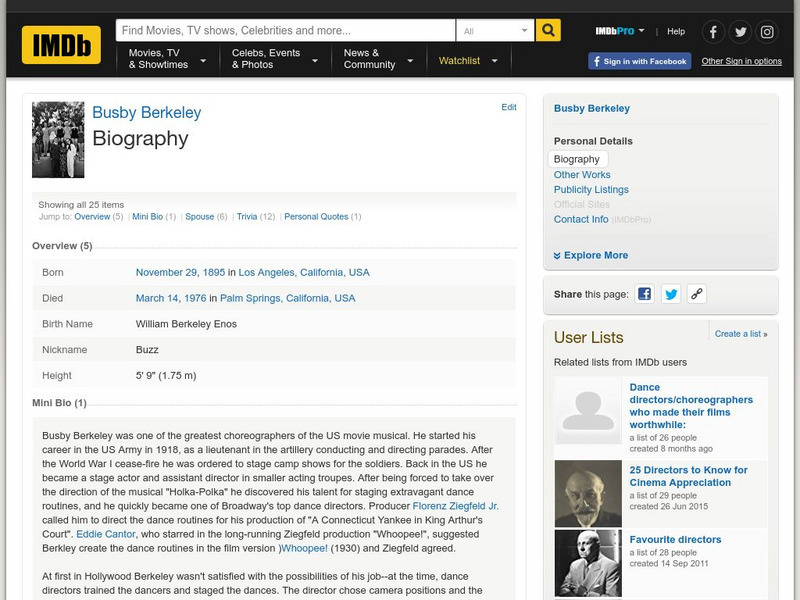Open Los Angeles, California, USA link
This screenshot has height=600, width=800.
(304, 272)
